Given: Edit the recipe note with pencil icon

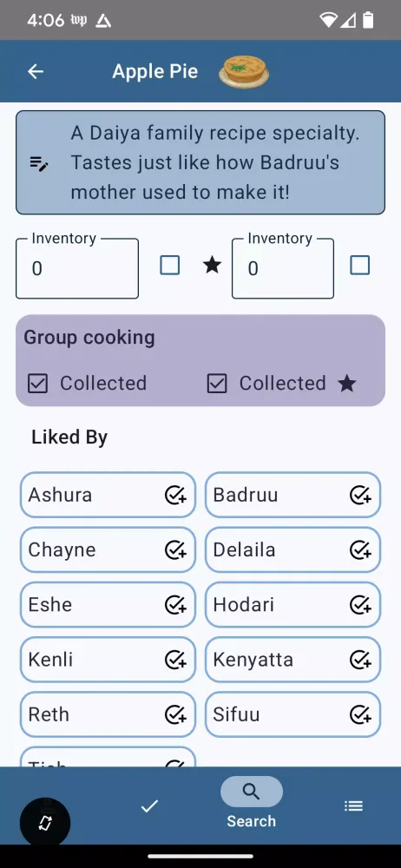Looking at the screenshot, I should click(39, 163).
